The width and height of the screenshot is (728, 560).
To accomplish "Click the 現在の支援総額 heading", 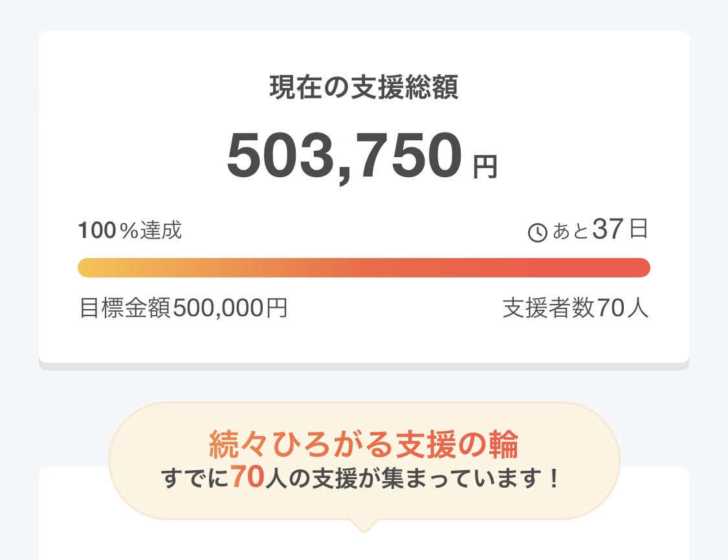I will 364,89.
